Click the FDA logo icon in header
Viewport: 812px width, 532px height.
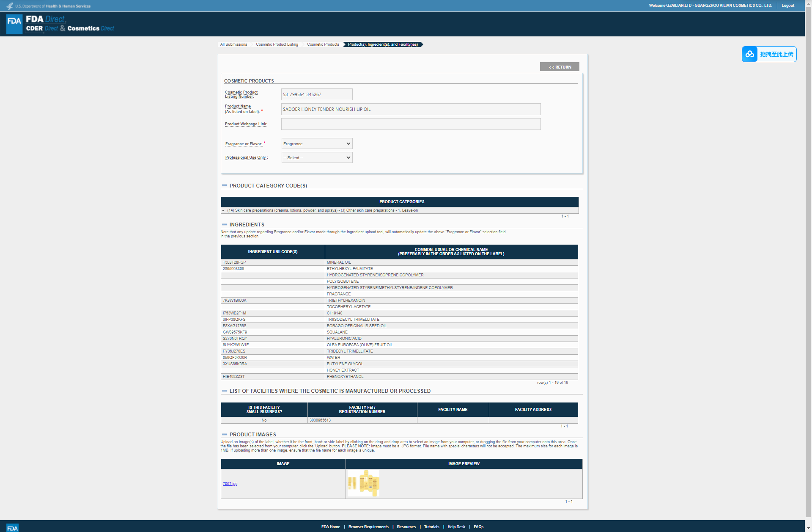point(14,24)
